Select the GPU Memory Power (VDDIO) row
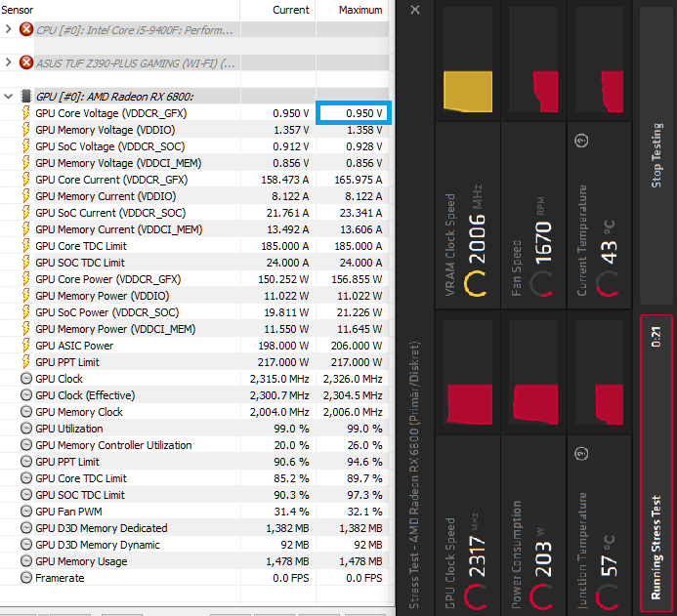This screenshot has width=677, height=616. [x=194, y=296]
